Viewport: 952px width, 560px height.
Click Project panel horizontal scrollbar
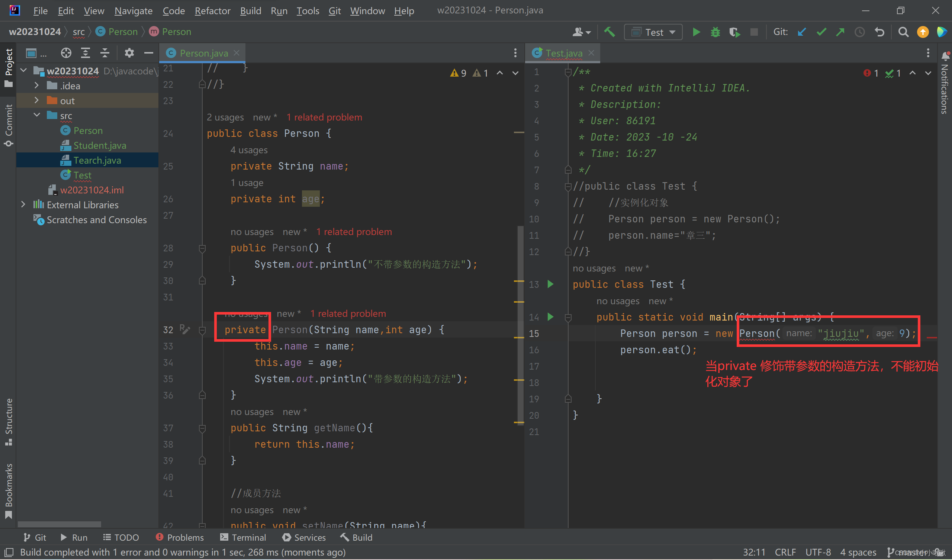tap(59, 524)
